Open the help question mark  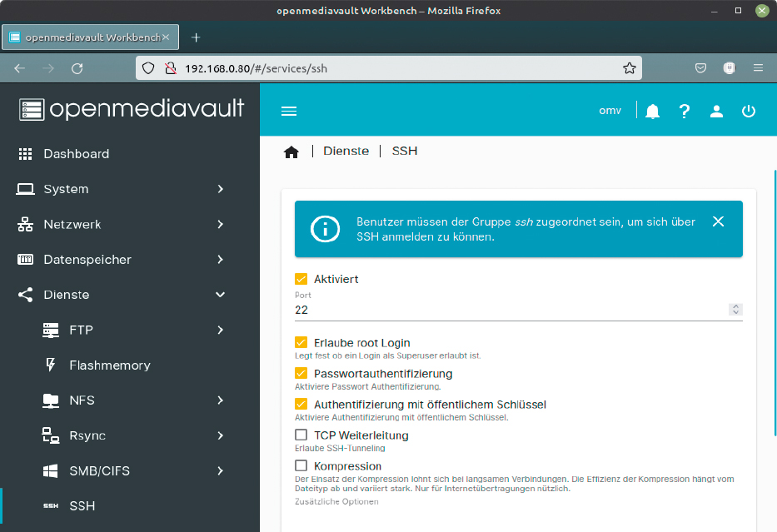point(685,111)
